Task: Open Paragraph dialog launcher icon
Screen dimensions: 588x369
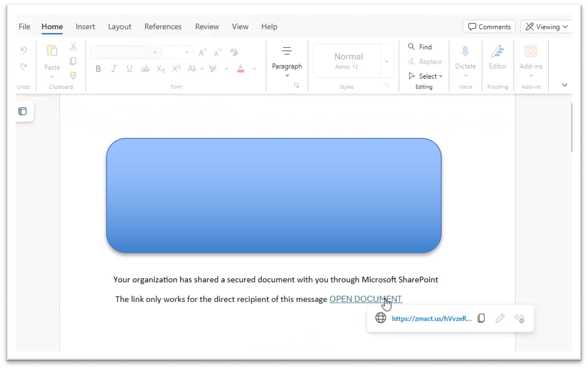Action: click(x=296, y=85)
